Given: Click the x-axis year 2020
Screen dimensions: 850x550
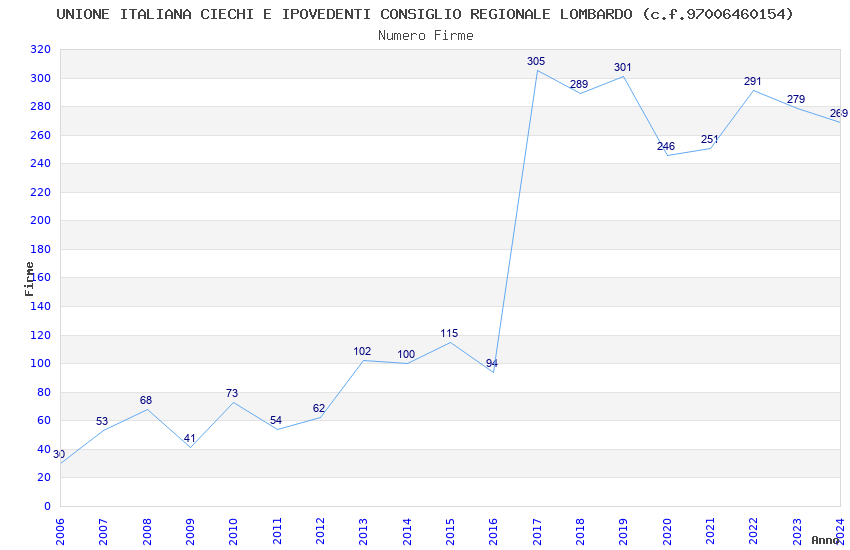Looking at the screenshot, I should 667,532.
